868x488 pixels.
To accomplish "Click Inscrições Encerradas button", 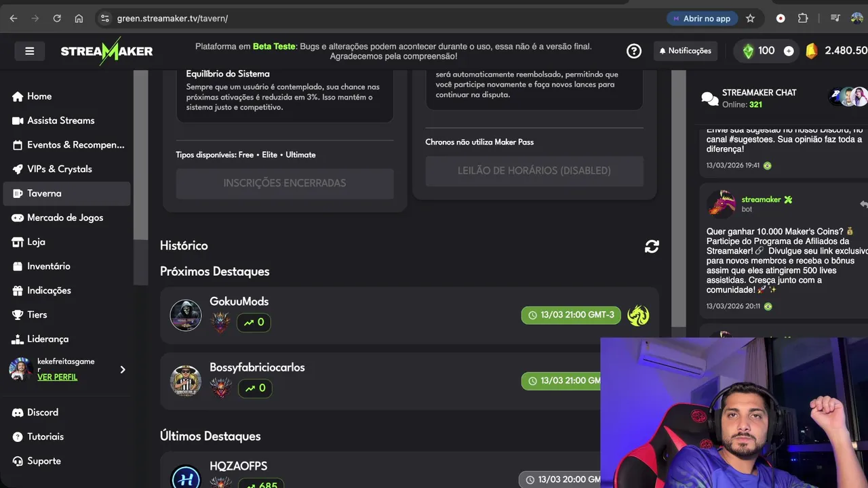I will (285, 183).
